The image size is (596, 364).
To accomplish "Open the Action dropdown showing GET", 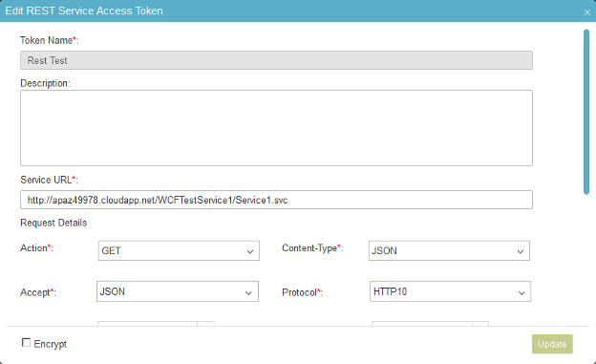I will [179, 250].
